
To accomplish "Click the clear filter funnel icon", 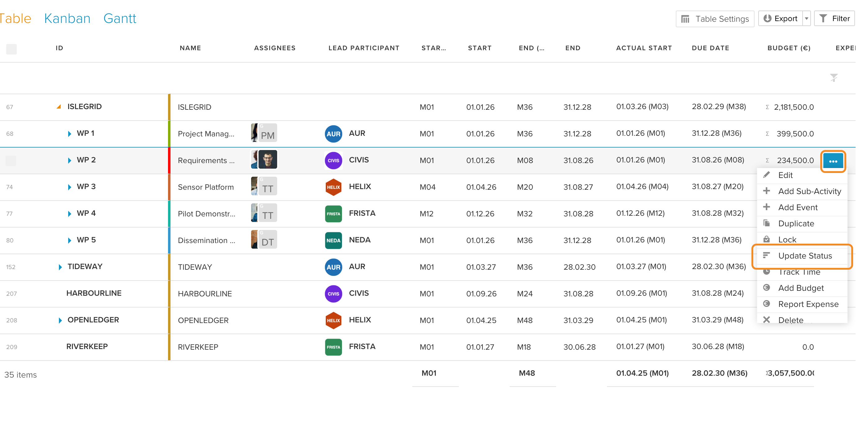I will [x=833, y=78].
